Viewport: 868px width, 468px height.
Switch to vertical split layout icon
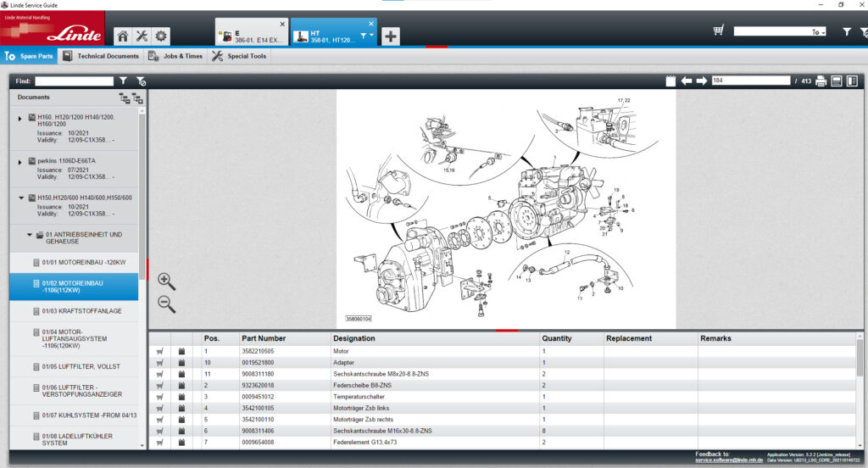(852, 81)
